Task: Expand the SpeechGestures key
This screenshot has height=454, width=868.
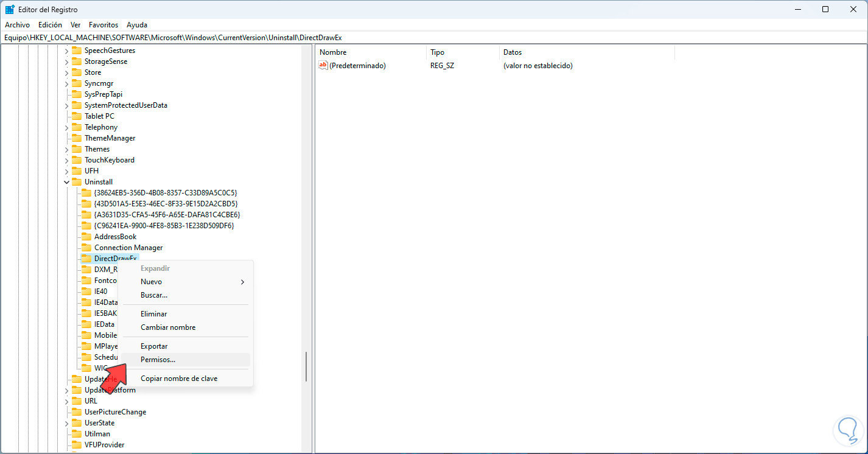Action: click(x=66, y=51)
